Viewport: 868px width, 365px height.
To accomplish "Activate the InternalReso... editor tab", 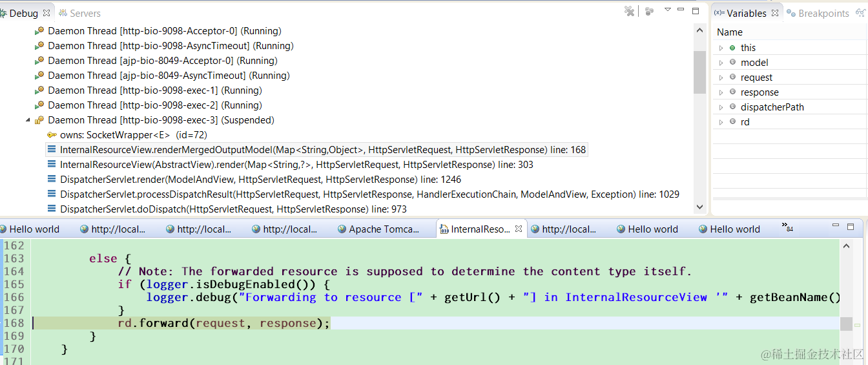I will click(480, 229).
